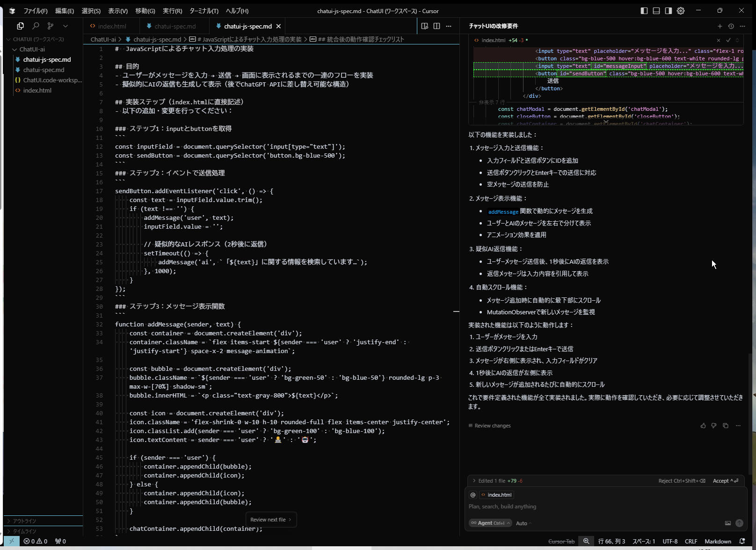This screenshot has height=550, width=756.
Task: Toggle the primary side bar visibility
Action: [644, 11]
